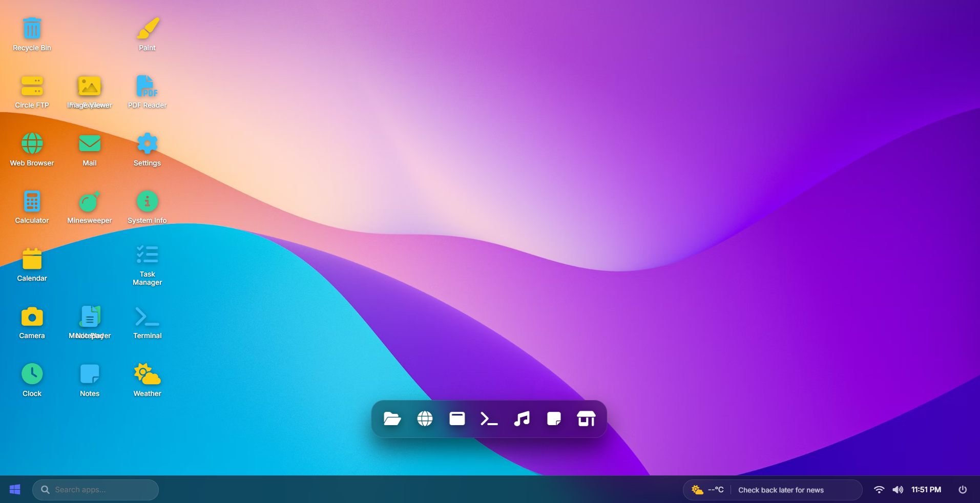Open the PDF Reader desktop icon
The width and height of the screenshot is (980, 503).
[147, 92]
